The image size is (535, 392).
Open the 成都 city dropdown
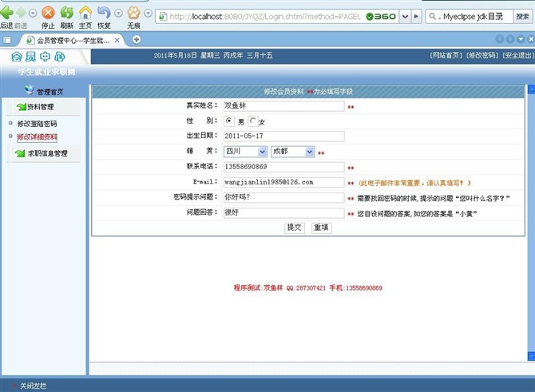[292, 152]
